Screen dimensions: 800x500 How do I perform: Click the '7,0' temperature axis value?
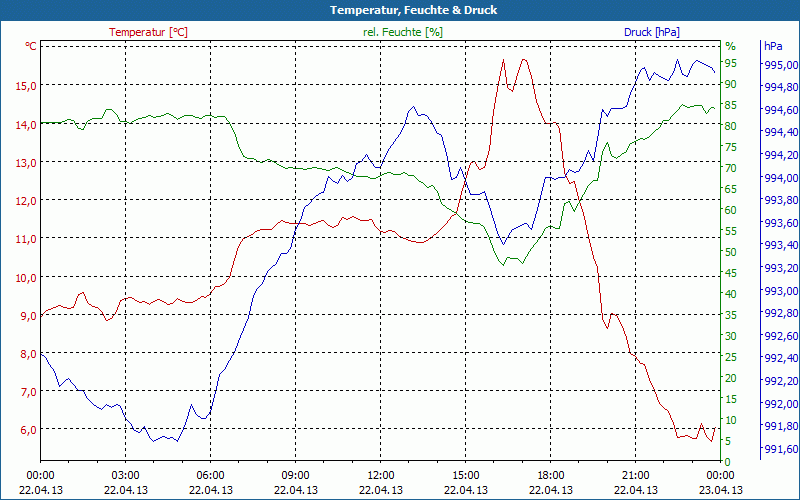click(x=29, y=391)
